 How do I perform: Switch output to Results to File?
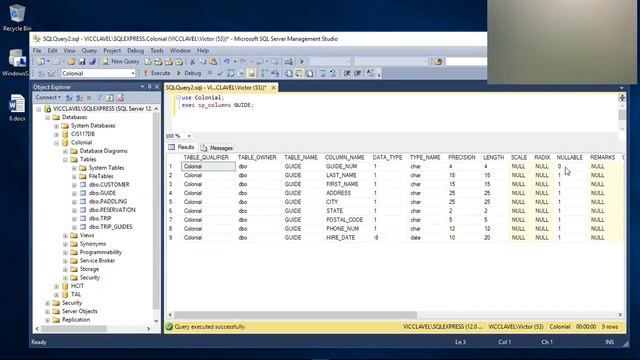tap(310, 73)
